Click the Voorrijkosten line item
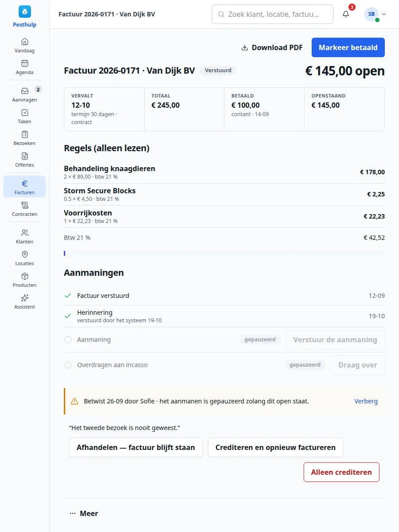399x532 pixels. [x=224, y=216]
